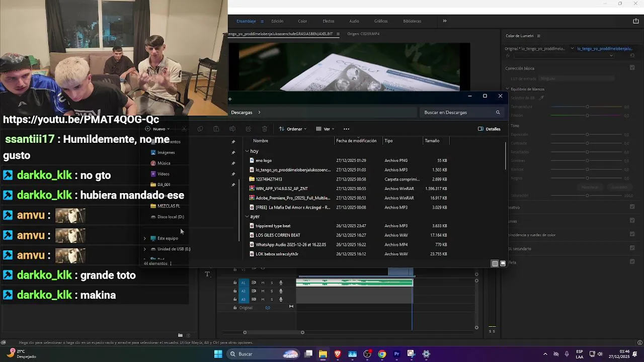
Task: Open Brave browser from taskbar
Action: coord(338,354)
